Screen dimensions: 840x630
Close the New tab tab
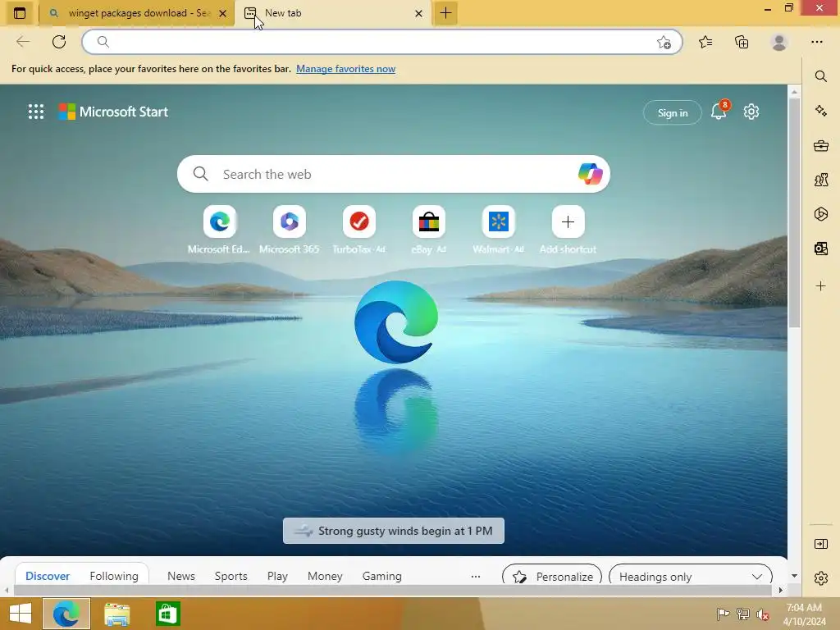pyautogui.click(x=419, y=13)
